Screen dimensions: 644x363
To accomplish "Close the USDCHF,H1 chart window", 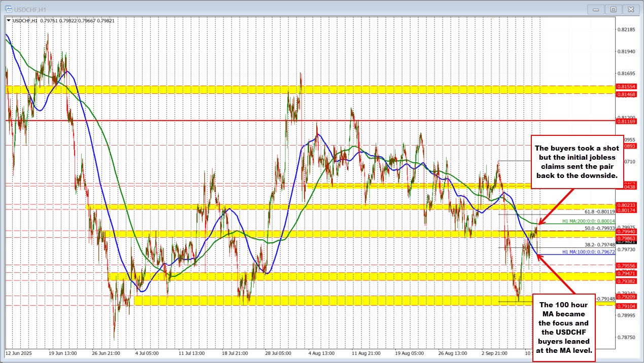I will (631, 9).
